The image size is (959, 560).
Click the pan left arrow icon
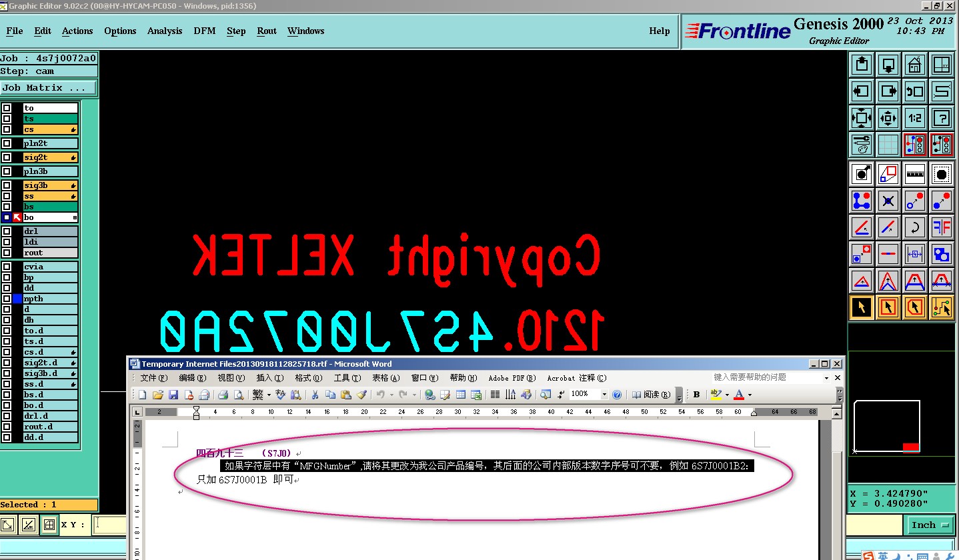coord(862,91)
